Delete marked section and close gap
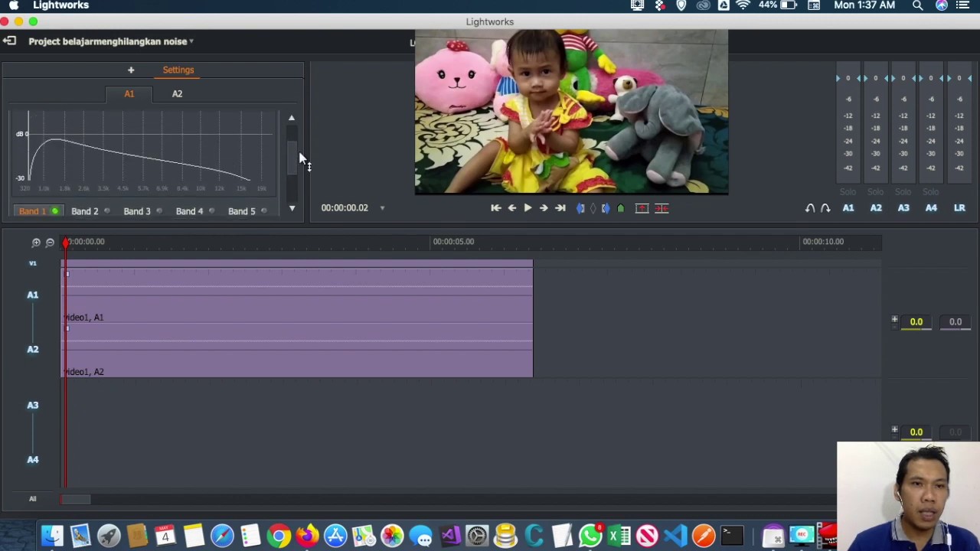980x551 pixels. click(661, 208)
